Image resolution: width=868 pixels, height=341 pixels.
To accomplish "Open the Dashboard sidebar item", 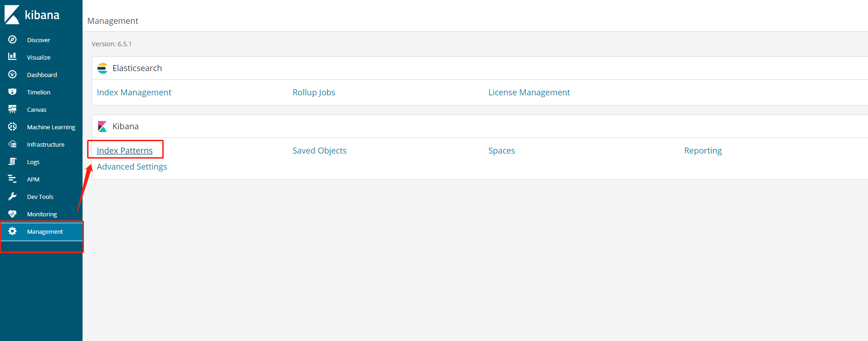I will (41, 75).
